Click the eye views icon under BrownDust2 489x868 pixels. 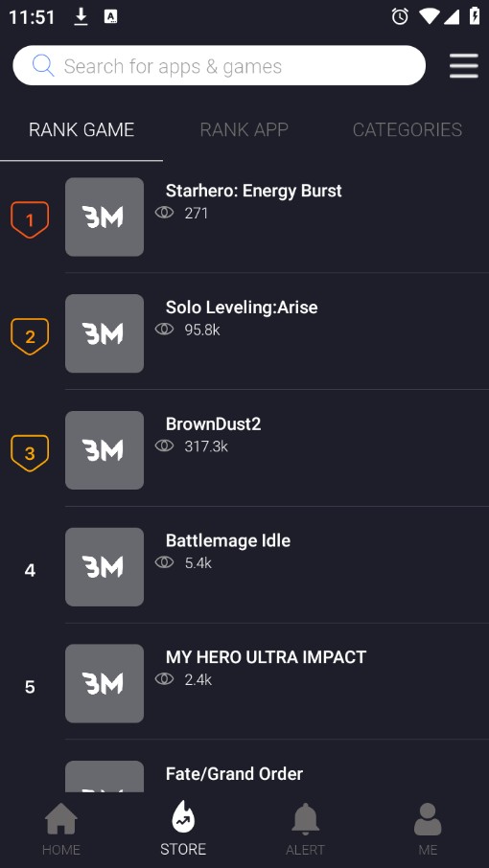click(x=165, y=445)
